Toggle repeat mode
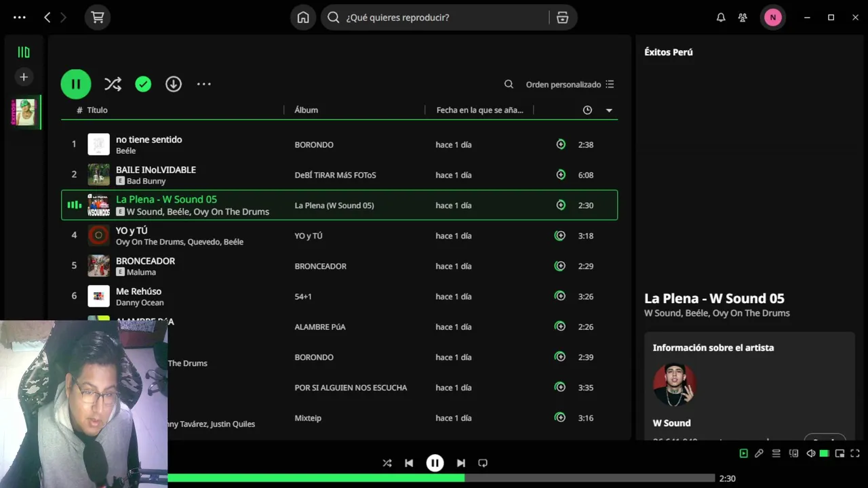Screen dimensions: 868x488 pos(483,463)
